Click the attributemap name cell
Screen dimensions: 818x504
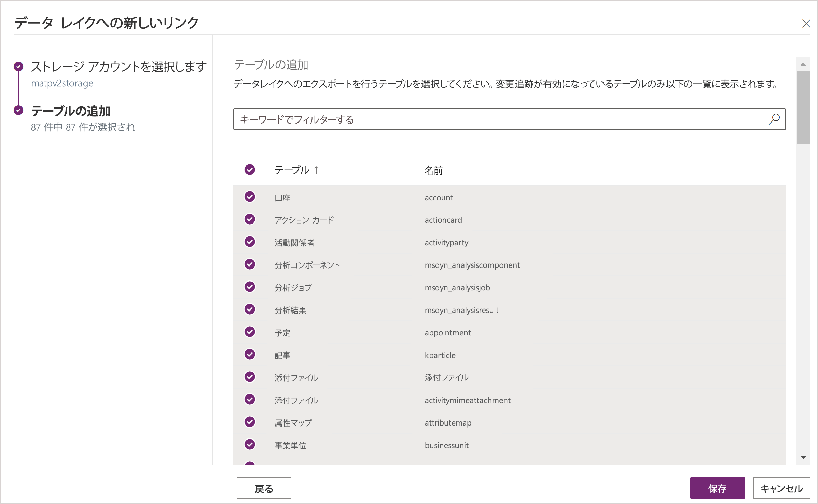[x=448, y=423]
